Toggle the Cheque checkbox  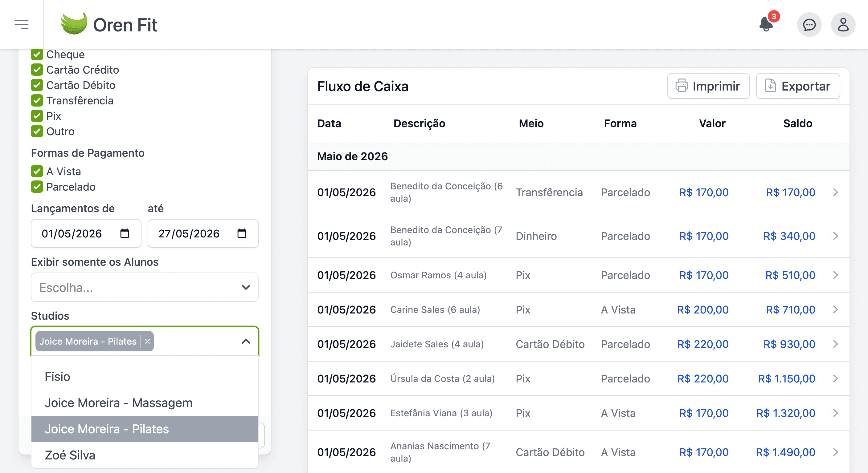[x=37, y=55]
